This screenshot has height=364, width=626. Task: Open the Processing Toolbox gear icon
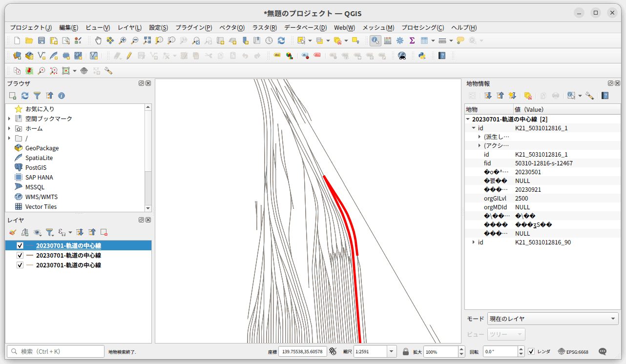pyautogui.click(x=400, y=41)
